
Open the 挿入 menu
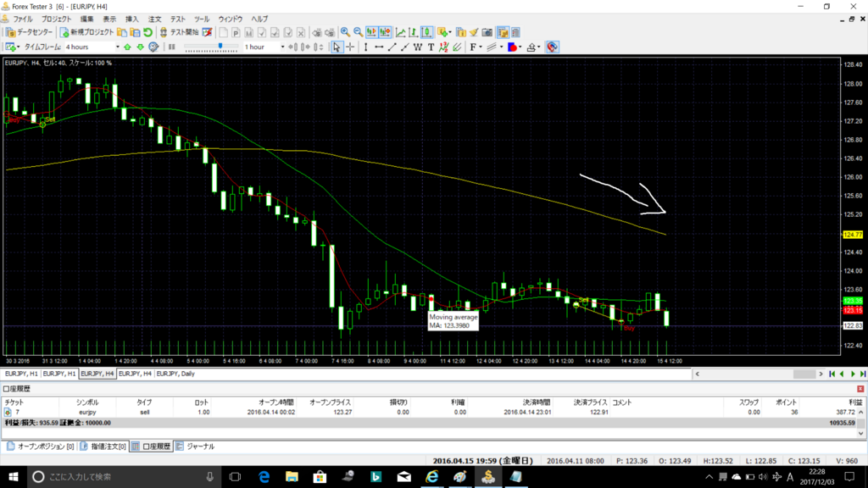coord(131,19)
